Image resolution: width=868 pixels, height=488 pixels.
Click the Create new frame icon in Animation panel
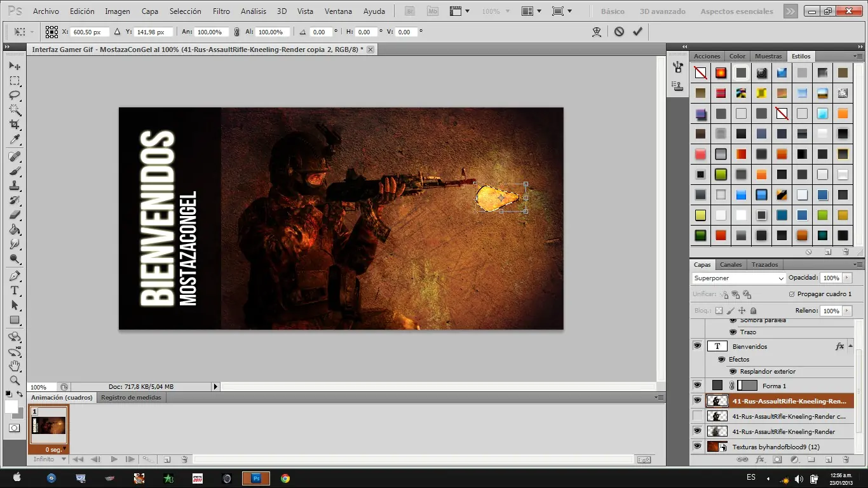pos(167,459)
